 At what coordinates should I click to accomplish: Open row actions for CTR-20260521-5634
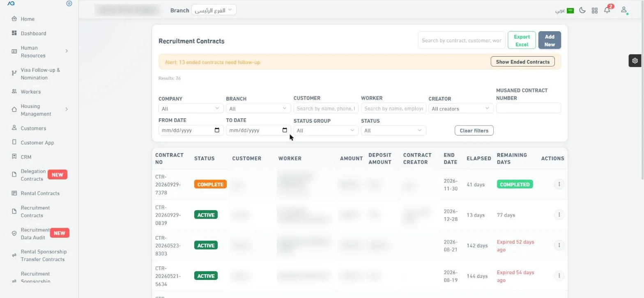[x=559, y=275]
